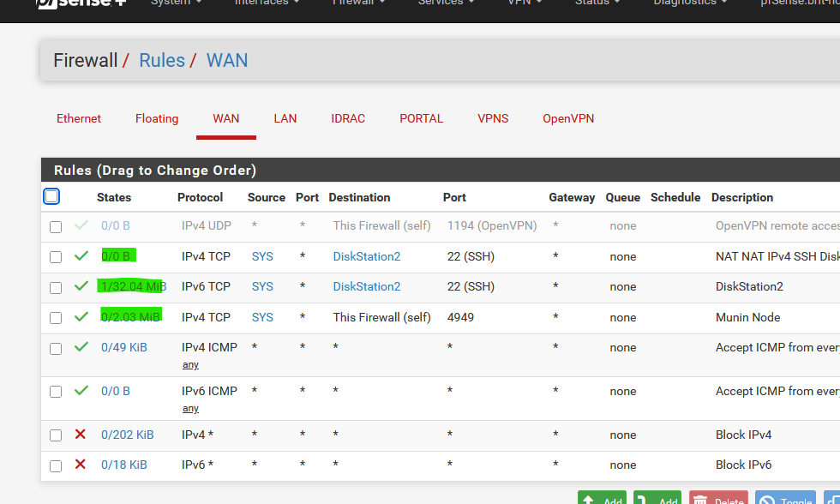Tick the Munin Node rule checkbox
The height and width of the screenshot is (504, 840).
(x=56, y=318)
